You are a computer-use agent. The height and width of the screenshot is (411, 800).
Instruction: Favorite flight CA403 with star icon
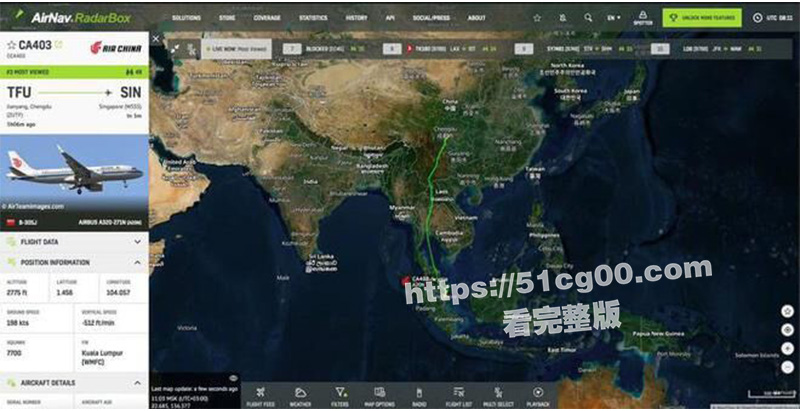(x=11, y=45)
